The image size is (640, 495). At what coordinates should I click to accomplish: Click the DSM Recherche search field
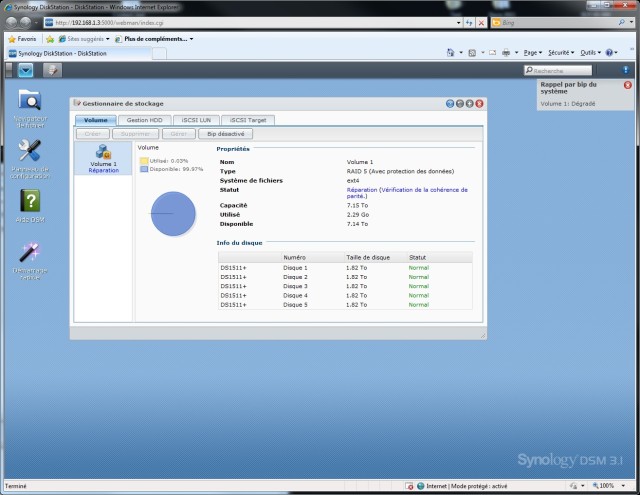tap(558, 70)
